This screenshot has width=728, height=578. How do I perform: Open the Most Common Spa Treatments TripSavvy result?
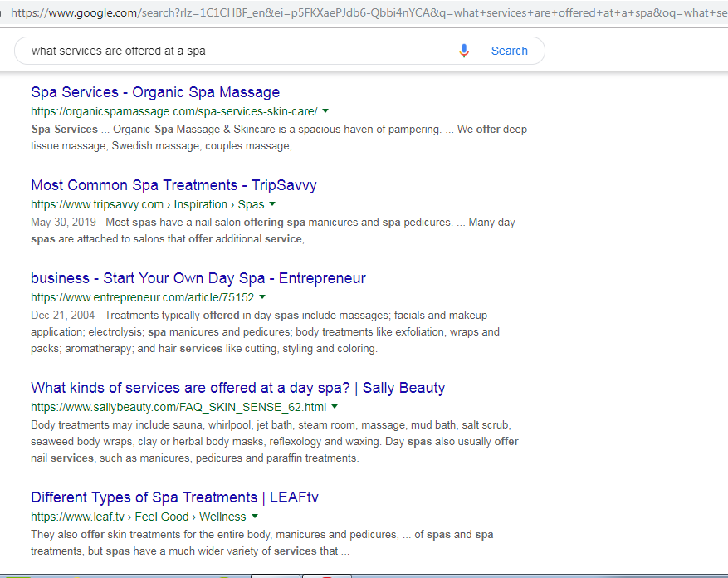click(173, 185)
